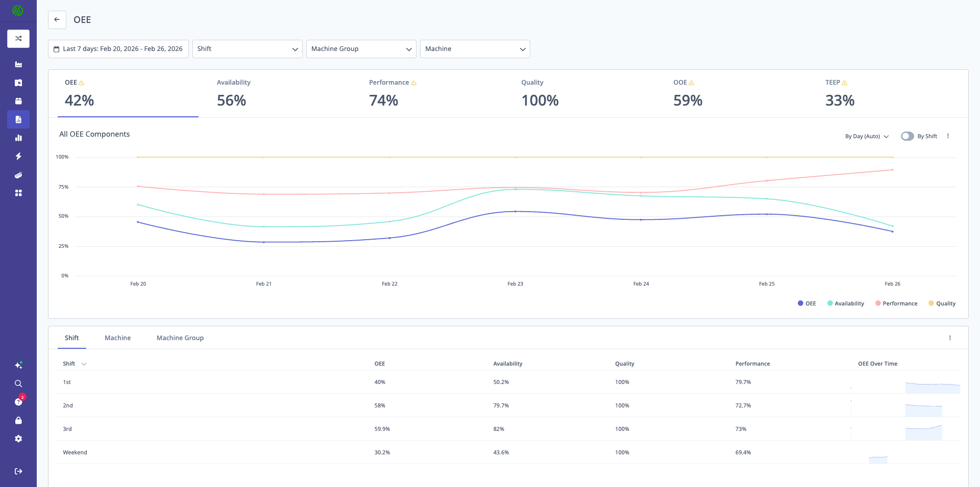The height and width of the screenshot is (487, 980).
Task: Click the magnifying glass search icon
Action: pyautogui.click(x=18, y=383)
